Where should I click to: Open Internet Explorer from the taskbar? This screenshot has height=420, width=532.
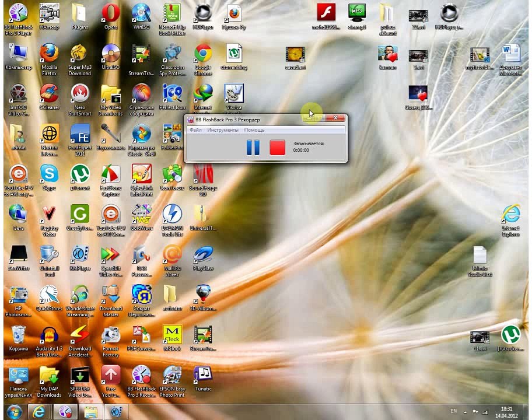point(39,412)
